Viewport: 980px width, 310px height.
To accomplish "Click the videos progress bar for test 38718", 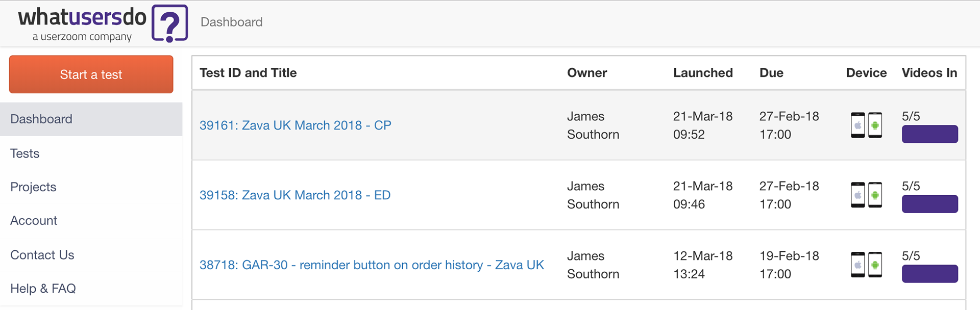I will point(929,274).
